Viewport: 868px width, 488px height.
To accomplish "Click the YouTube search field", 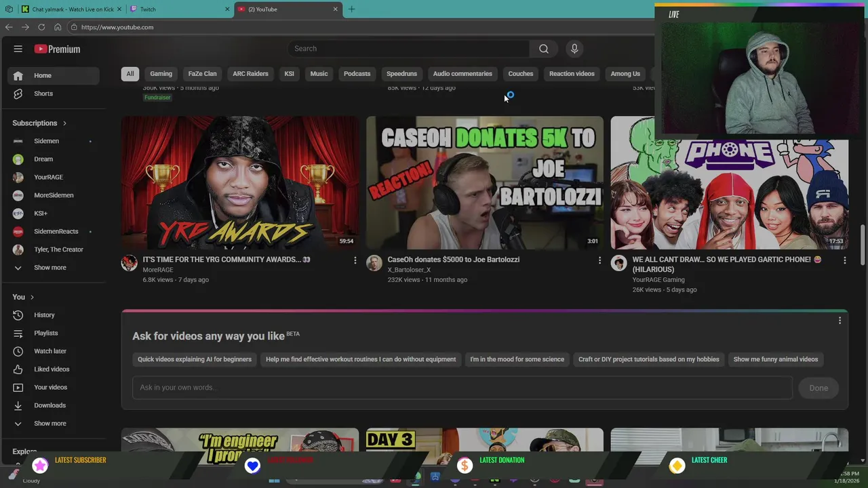I will [x=409, y=49].
